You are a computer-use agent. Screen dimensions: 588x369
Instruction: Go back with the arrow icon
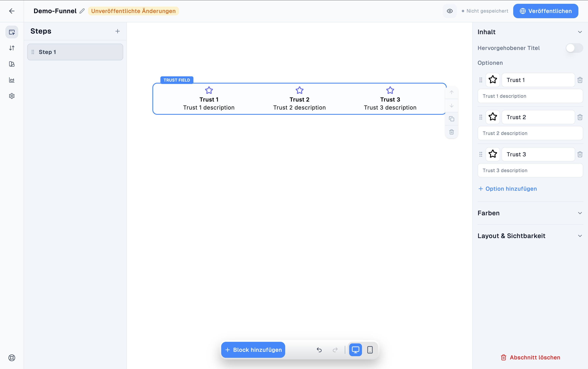point(12,11)
